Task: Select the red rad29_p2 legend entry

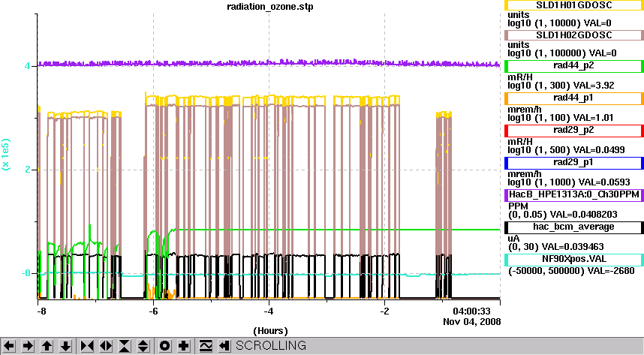Action: click(573, 131)
